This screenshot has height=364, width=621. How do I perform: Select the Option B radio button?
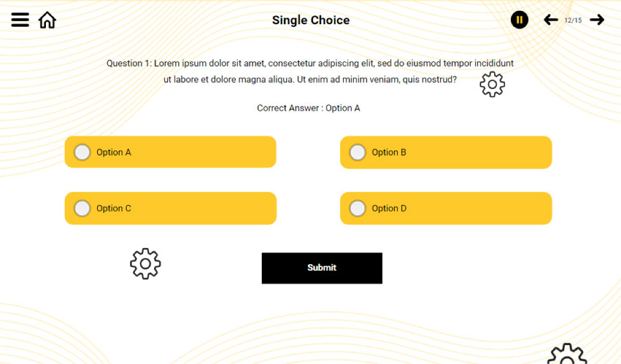pos(358,152)
